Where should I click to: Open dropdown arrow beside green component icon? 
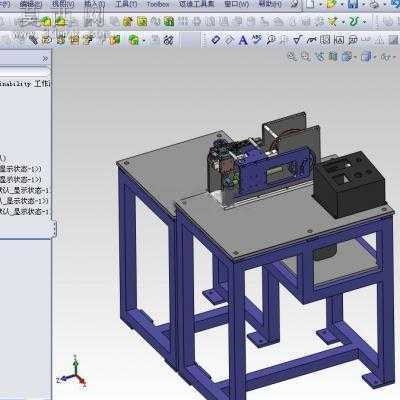pos(143,41)
